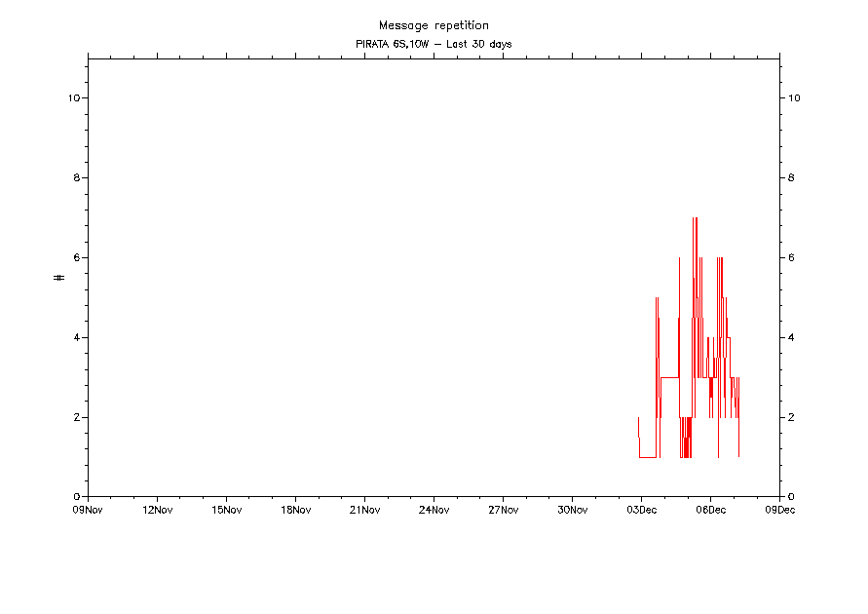Click the right y-axis value 6
This screenshot has width=868, height=614.
pyautogui.click(x=791, y=258)
